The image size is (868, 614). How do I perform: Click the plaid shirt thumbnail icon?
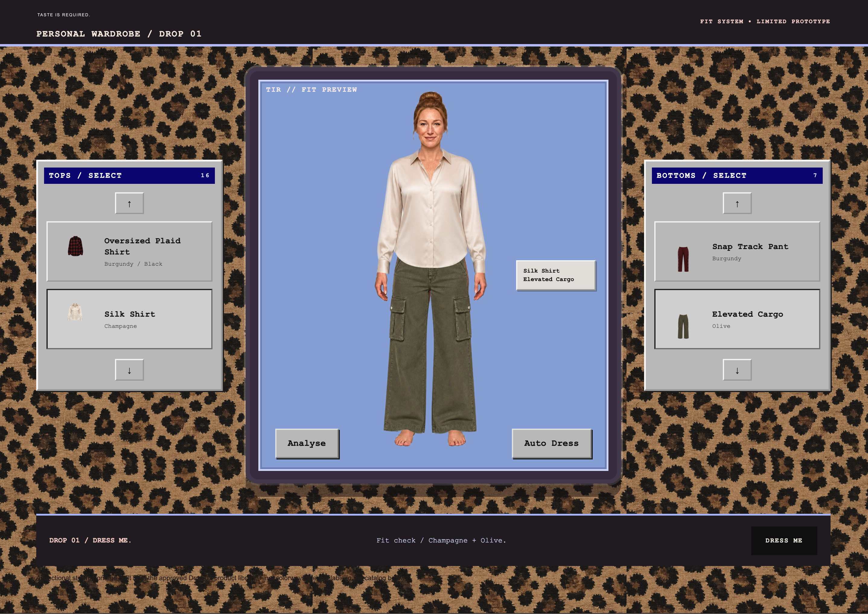click(x=75, y=246)
